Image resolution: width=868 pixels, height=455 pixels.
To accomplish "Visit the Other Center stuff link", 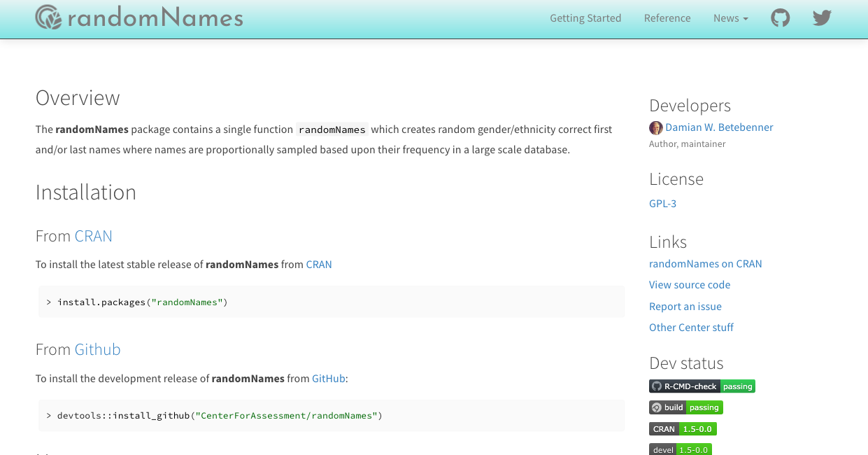I will point(691,328).
